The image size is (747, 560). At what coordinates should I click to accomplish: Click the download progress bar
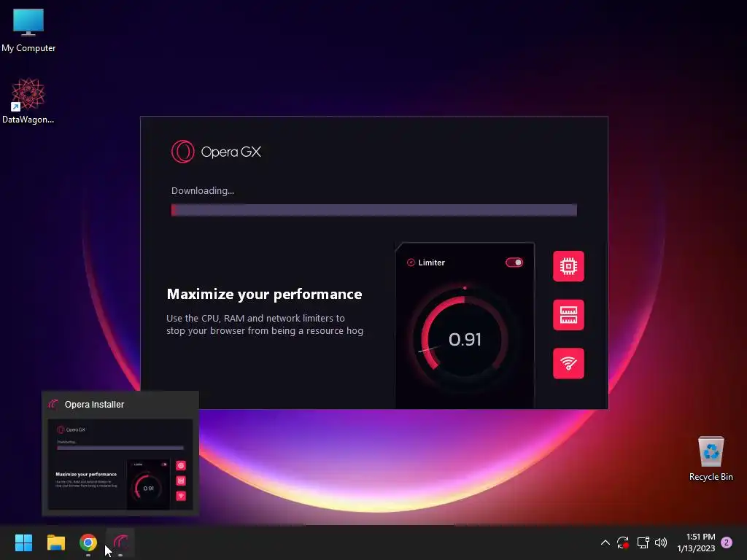[374, 210]
